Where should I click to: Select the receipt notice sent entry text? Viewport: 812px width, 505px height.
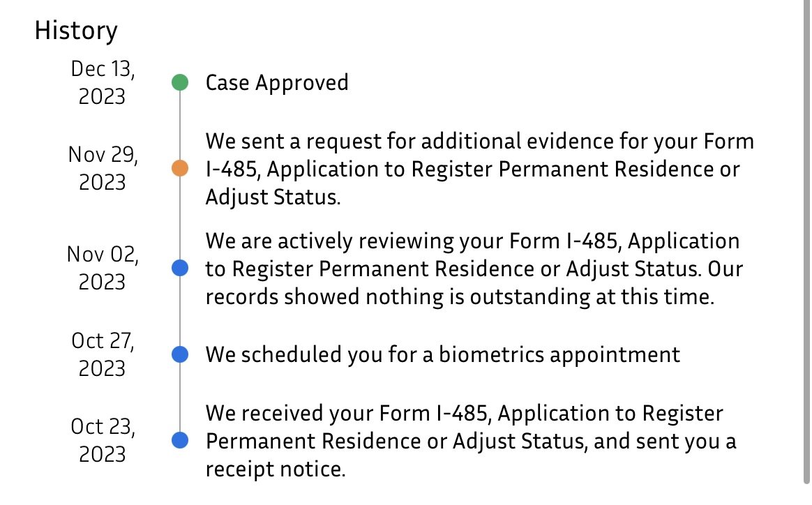(471, 441)
